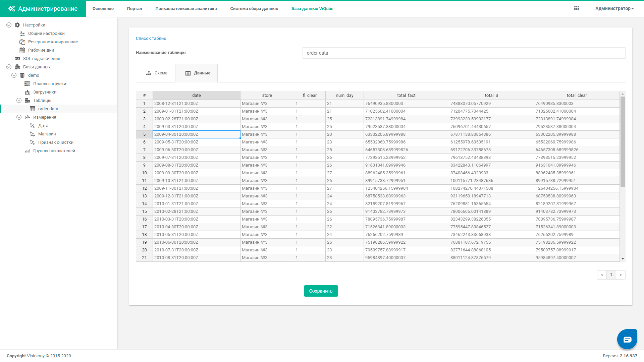Select the store column header
644x362 pixels.
click(267, 96)
